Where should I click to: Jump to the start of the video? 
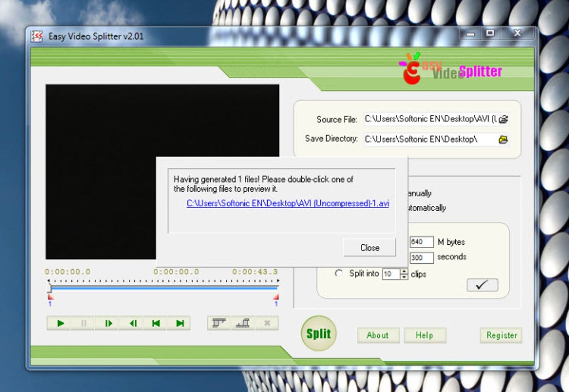coord(155,323)
